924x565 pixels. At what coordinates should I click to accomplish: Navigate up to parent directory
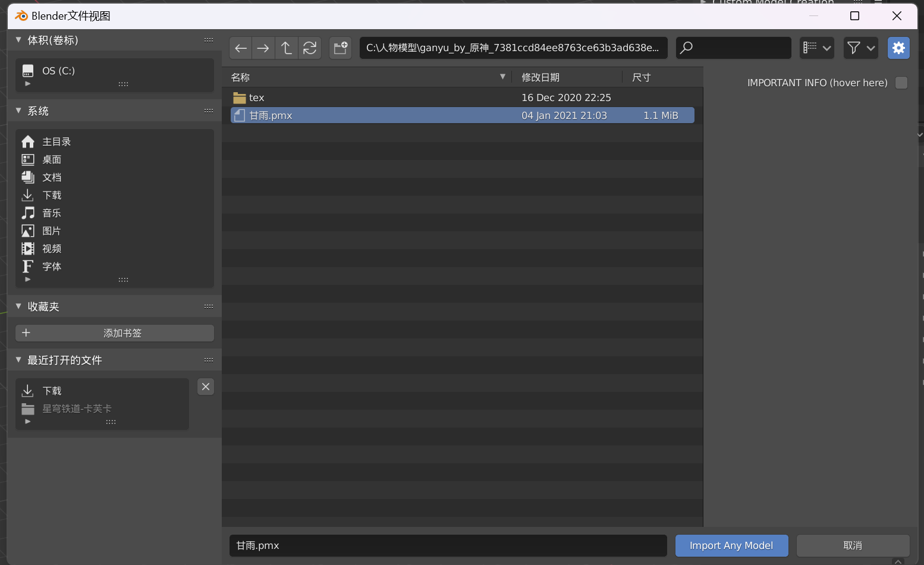click(287, 48)
